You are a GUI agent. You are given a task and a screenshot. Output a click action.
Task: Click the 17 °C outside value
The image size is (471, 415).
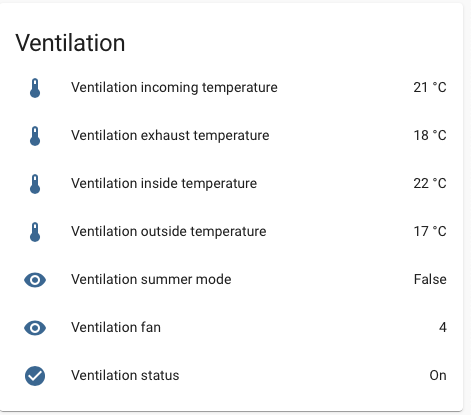(430, 232)
